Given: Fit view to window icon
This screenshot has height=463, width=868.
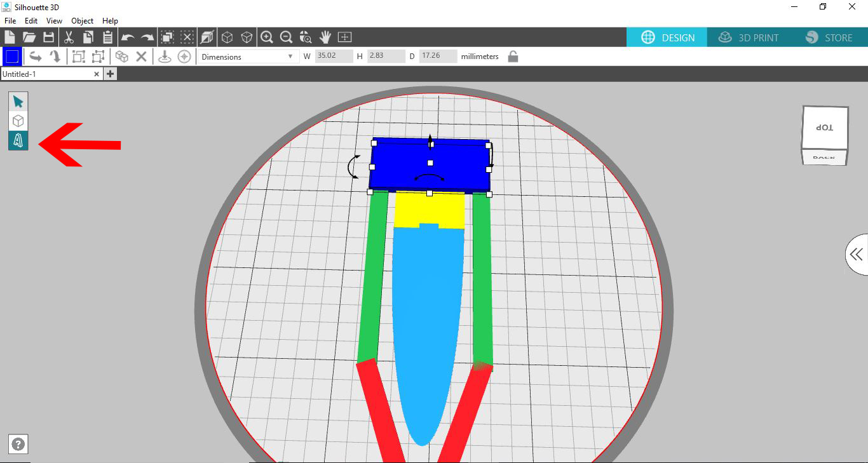Looking at the screenshot, I should [345, 37].
